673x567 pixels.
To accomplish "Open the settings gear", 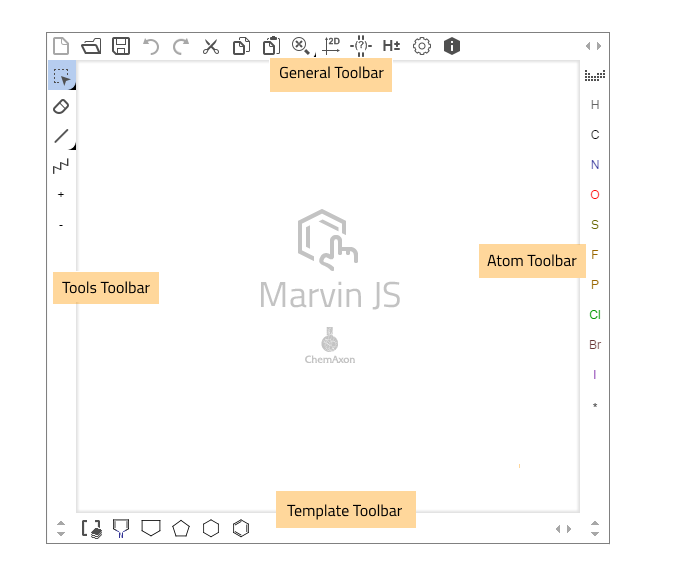I will point(422,46).
